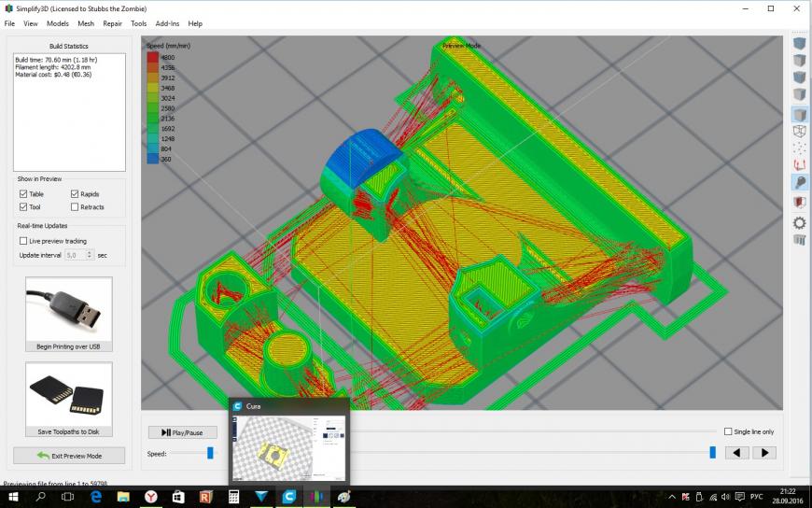Click the Simplify3D taskbar icon
This screenshot has height=508, width=812.
316,497
